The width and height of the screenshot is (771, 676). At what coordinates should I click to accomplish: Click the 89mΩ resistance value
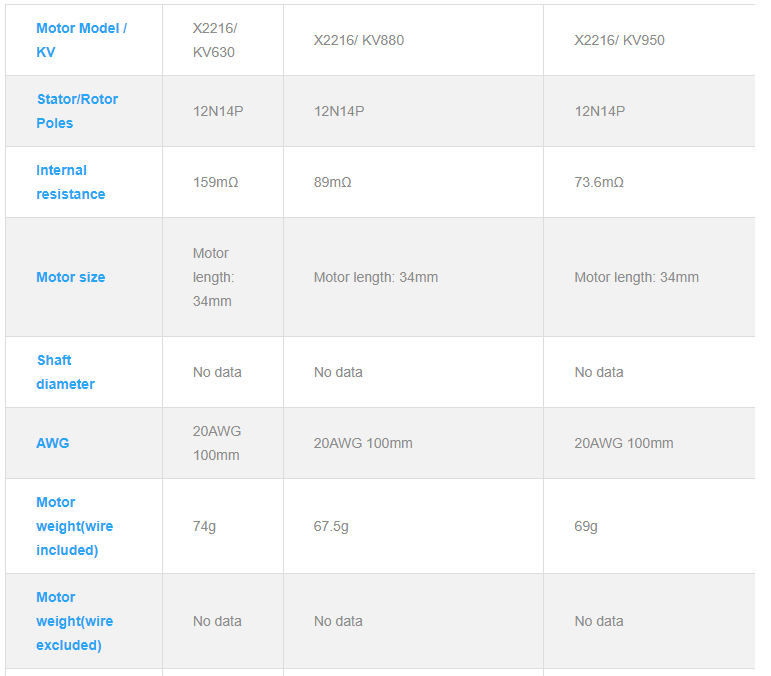pos(332,182)
